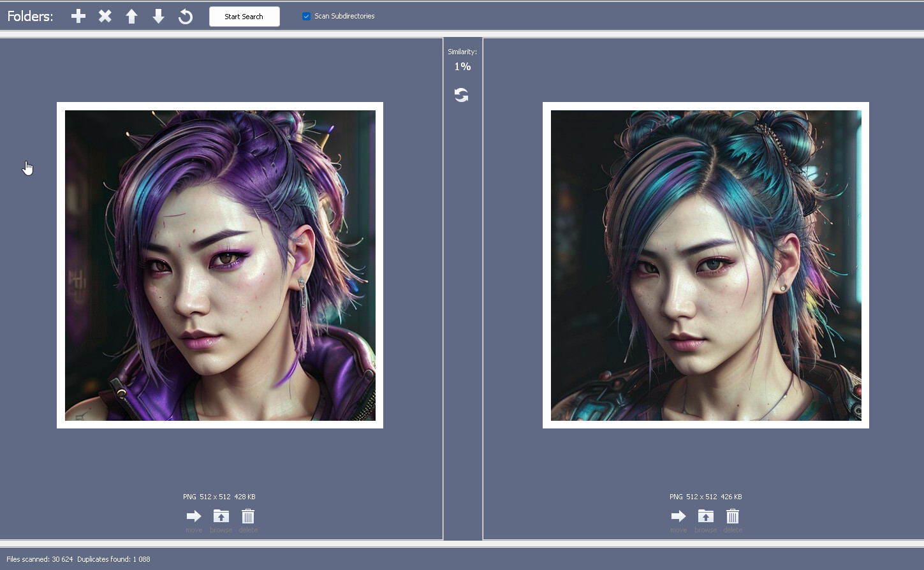Move the left duplicate image
The height and width of the screenshot is (570, 924).
(194, 516)
